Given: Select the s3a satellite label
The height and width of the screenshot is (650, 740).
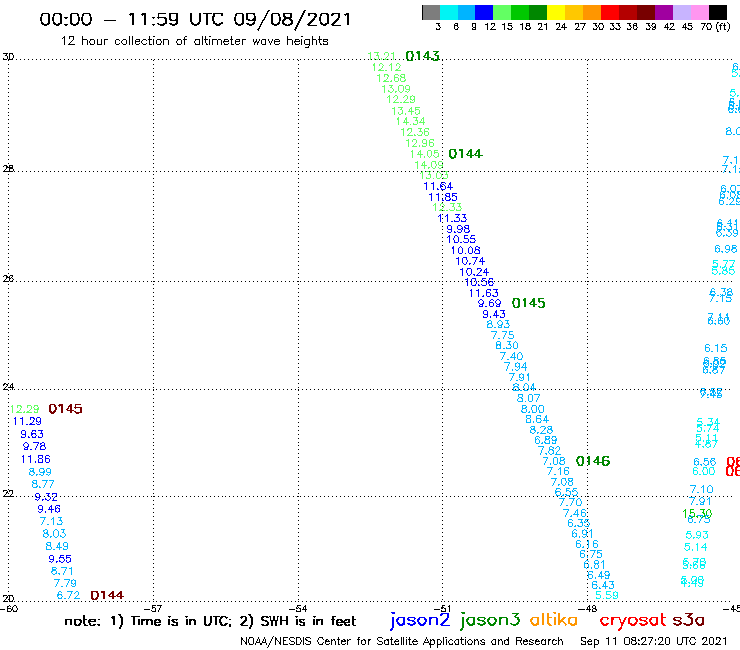Looking at the screenshot, I should [688, 620].
